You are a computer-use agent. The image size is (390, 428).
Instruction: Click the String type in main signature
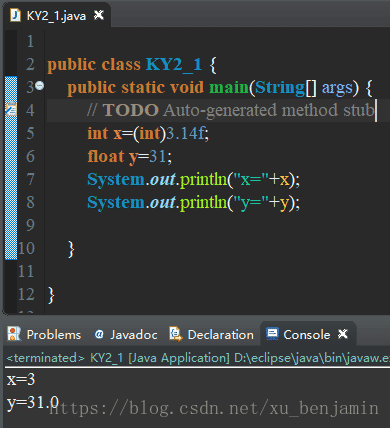(280, 88)
